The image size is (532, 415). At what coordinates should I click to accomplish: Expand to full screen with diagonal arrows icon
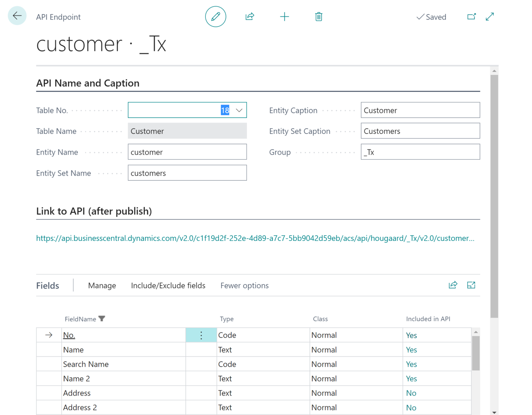click(x=489, y=16)
